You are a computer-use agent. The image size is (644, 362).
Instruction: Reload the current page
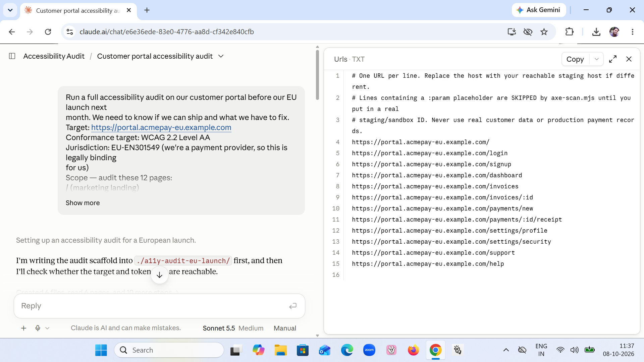pyautogui.click(x=48, y=32)
